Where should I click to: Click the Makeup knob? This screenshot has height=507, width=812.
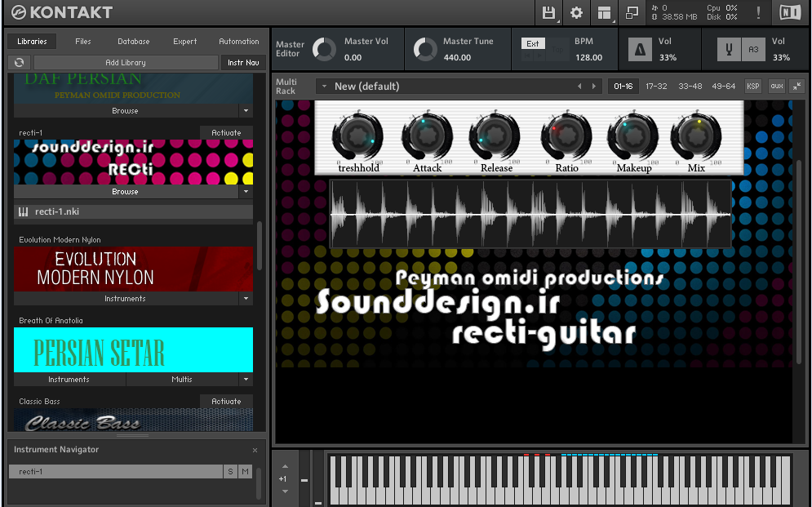(632, 136)
